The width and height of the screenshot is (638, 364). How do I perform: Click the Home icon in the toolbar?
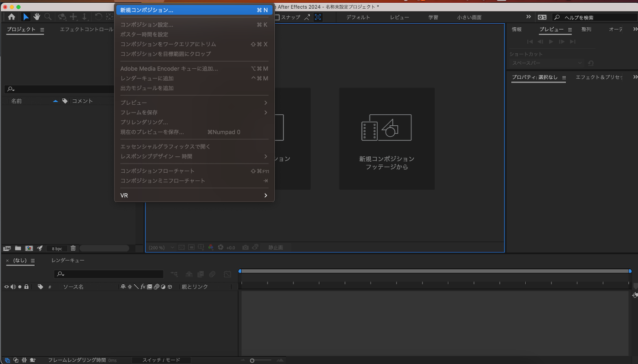(11, 17)
